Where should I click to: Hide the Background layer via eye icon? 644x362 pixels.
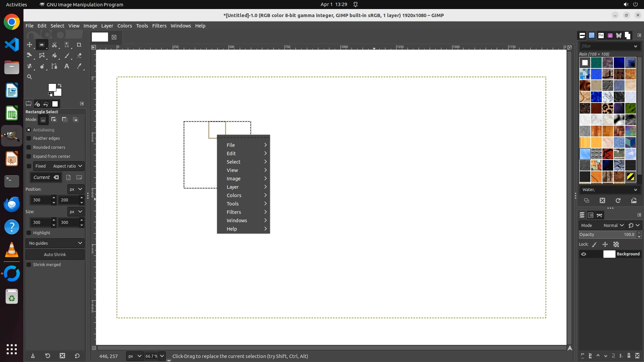coord(584,254)
